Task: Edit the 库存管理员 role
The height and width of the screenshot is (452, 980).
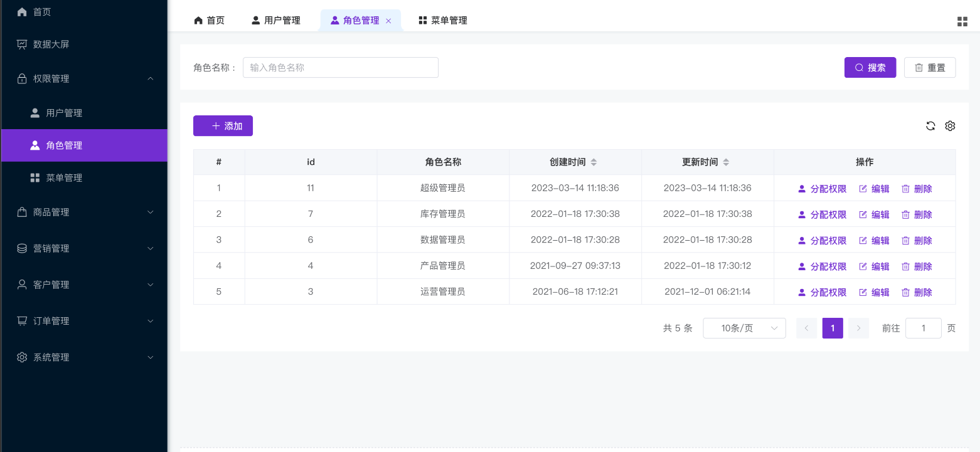Action: [874, 214]
